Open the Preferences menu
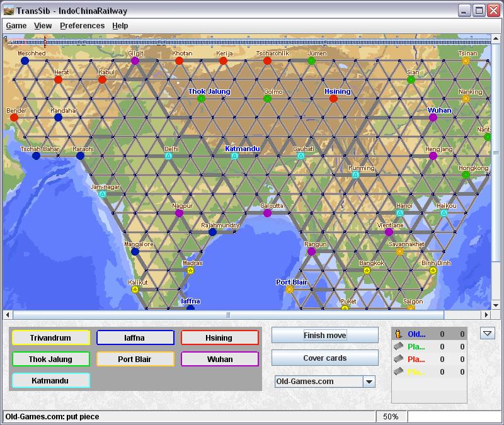 tap(83, 26)
